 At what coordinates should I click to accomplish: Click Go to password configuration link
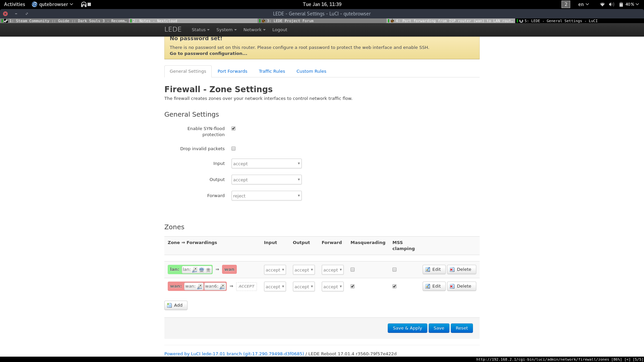click(x=208, y=53)
